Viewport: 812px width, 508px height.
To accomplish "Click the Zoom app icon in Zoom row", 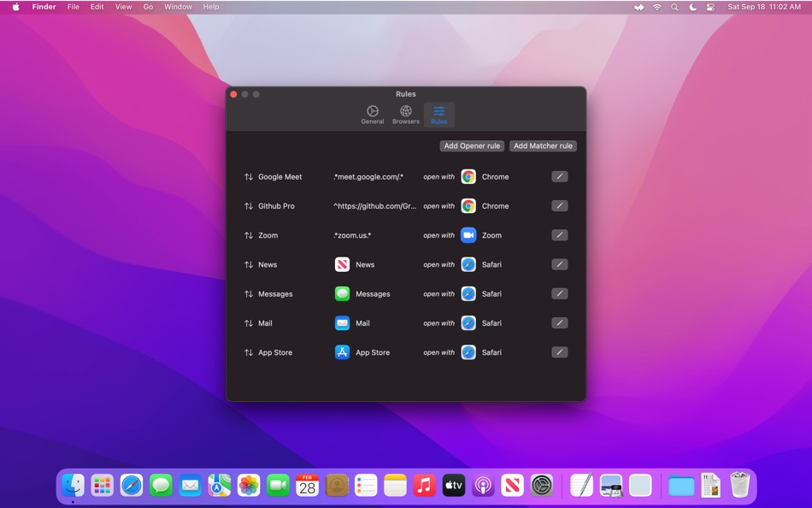I will coord(468,235).
